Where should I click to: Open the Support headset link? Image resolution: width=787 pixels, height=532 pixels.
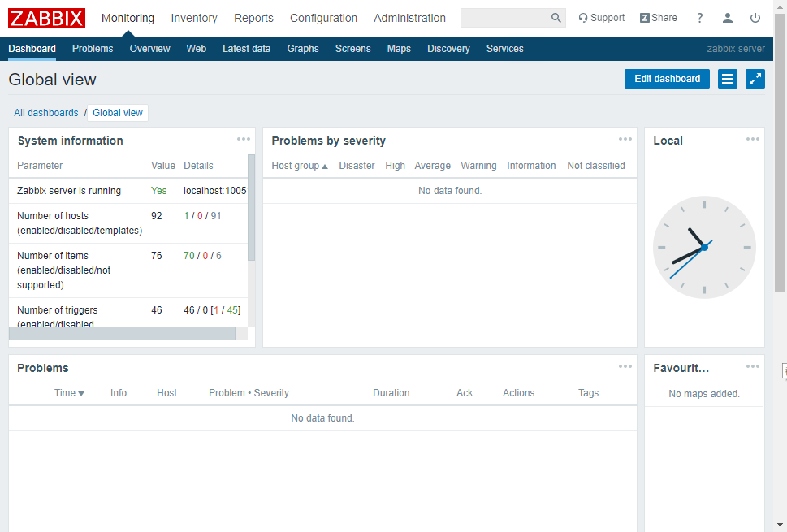602,18
